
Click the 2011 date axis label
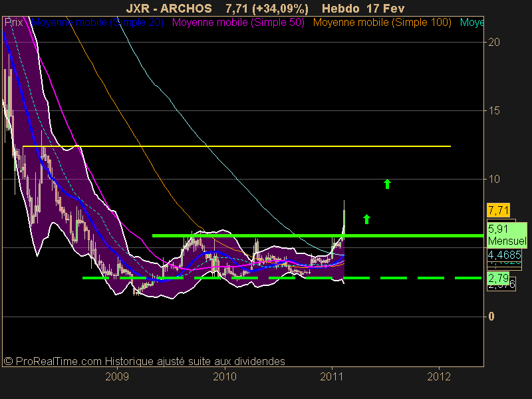332,376
